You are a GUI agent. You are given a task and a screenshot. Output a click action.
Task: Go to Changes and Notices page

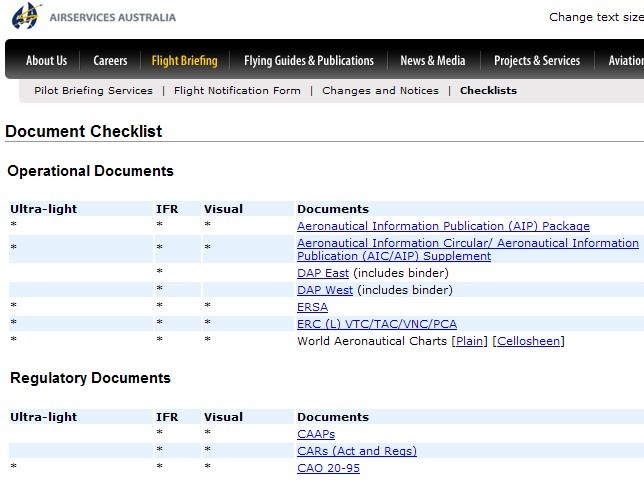coord(380,90)
